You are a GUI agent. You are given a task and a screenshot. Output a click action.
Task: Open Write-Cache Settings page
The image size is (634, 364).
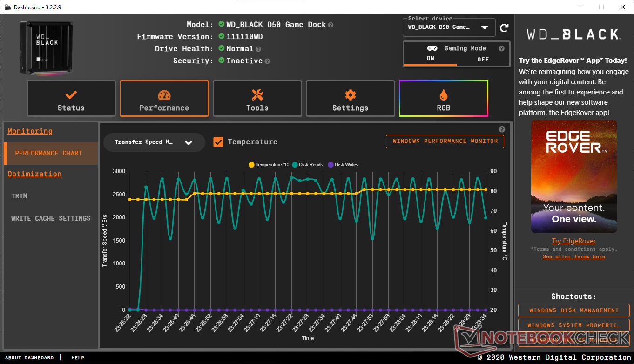coord(51,218)
